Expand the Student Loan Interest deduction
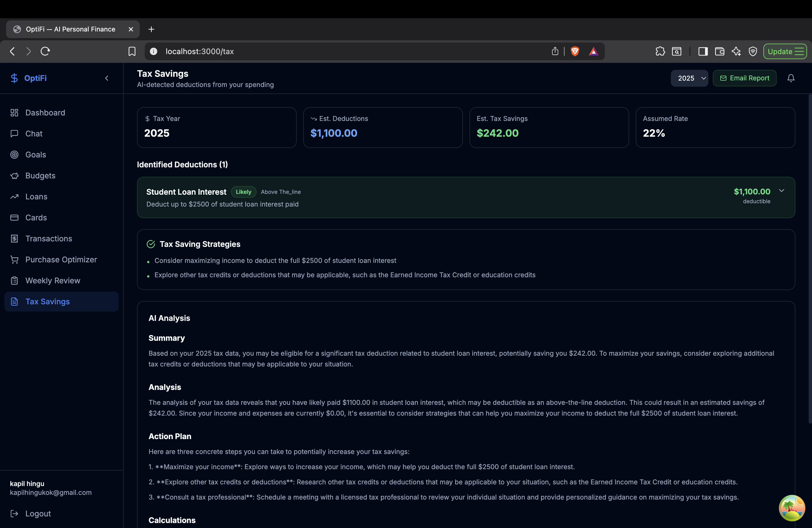 (x=781, y=191)
